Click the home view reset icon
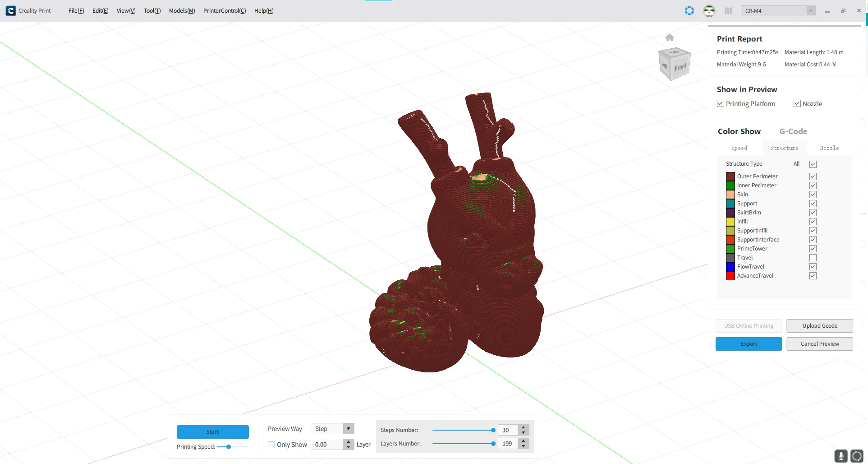Screen dimensions: 868x464 coord(669,37)
